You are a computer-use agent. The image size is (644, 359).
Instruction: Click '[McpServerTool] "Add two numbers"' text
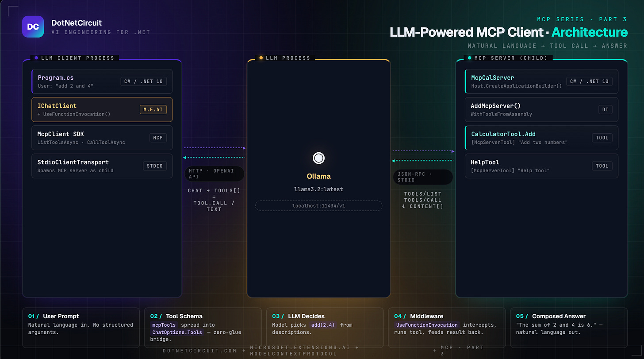519,143
